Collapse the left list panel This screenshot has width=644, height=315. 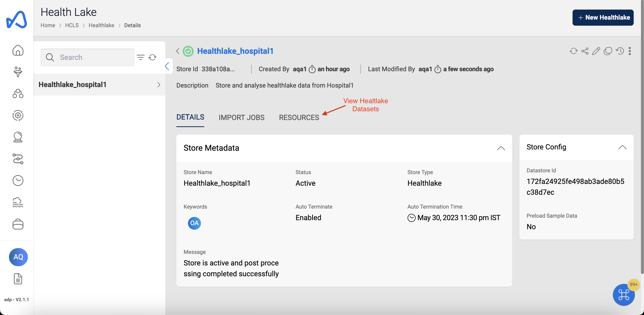tap(167, 66)
